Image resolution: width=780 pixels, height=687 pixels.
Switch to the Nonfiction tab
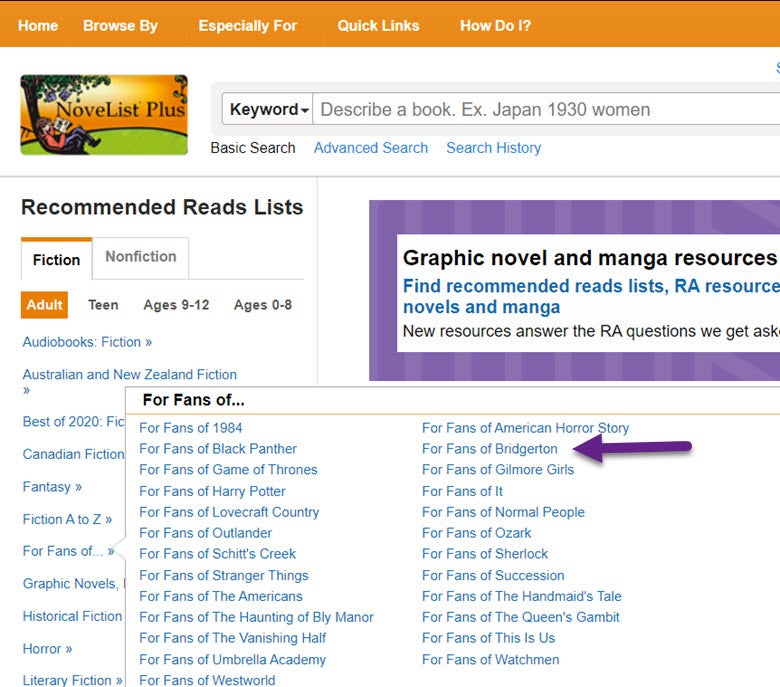[x=140, y=257]
